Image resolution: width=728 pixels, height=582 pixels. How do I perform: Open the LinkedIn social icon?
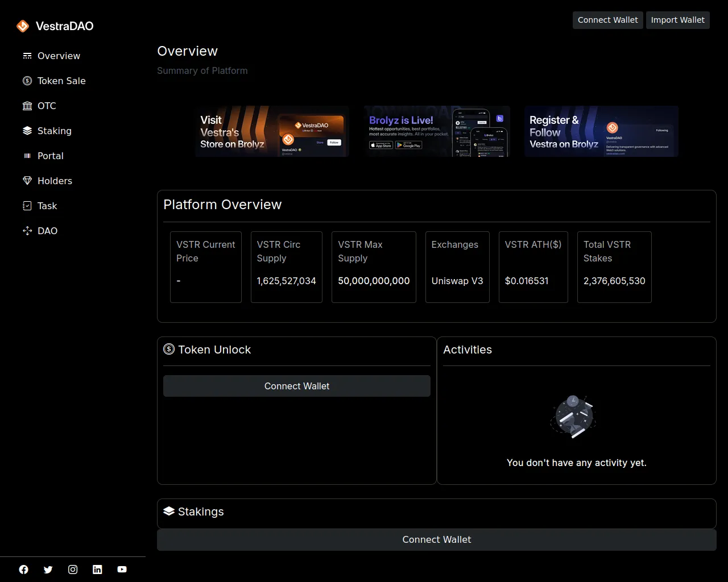(97, 569)
